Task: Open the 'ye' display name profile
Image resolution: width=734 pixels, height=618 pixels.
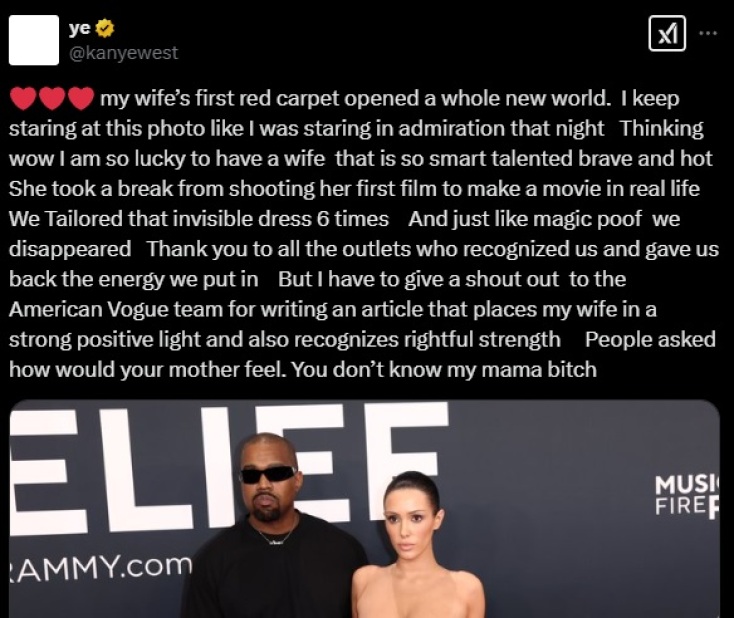Action: coord(80,28)
